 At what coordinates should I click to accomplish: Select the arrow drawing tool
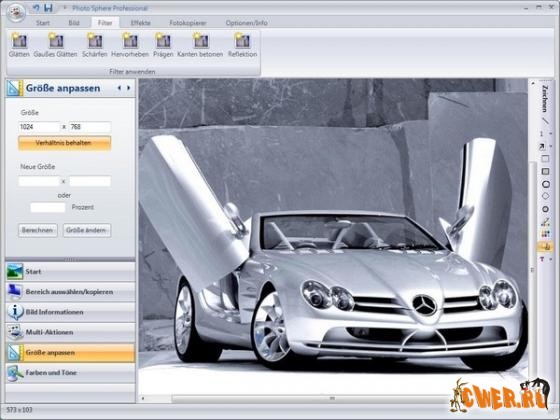[542, 146]
